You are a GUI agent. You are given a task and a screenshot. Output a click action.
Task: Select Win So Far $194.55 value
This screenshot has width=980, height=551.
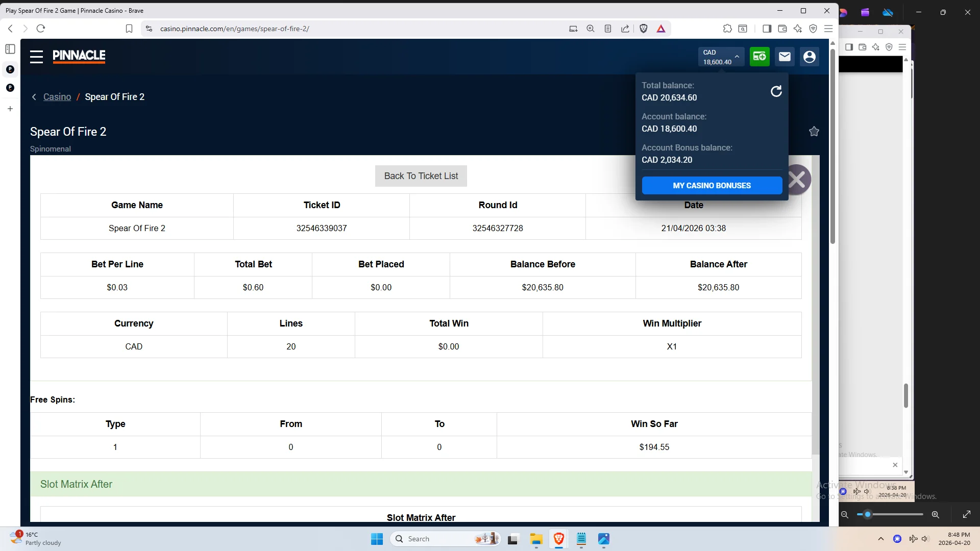(x=654, y=447)
